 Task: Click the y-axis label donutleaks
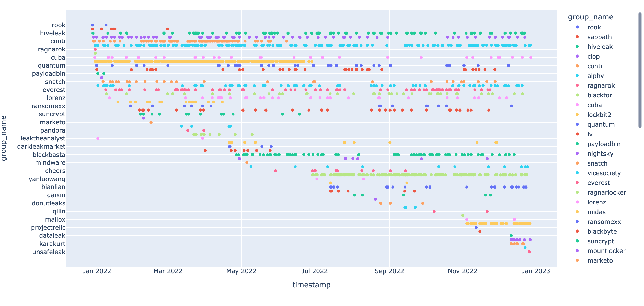click(49, 203)
